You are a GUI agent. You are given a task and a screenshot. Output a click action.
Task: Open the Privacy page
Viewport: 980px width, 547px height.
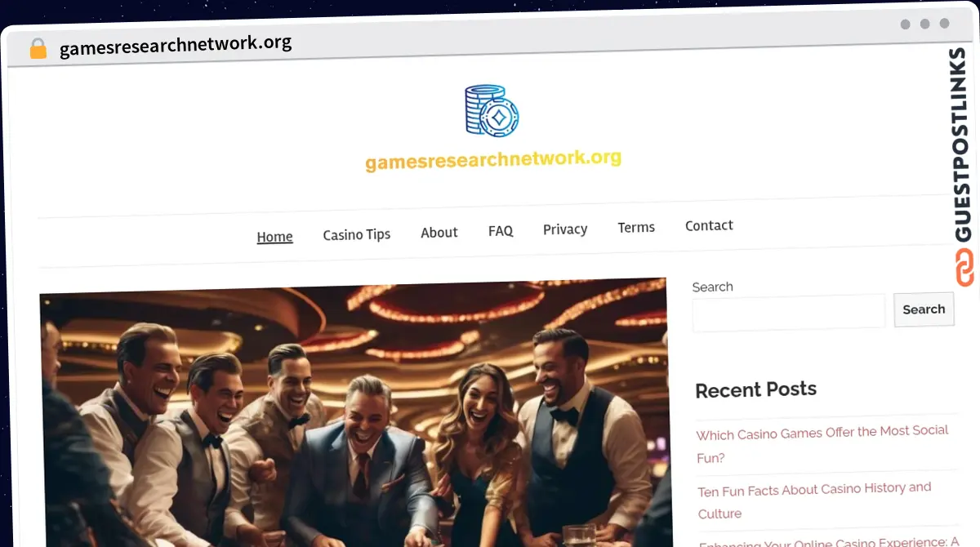565,229
